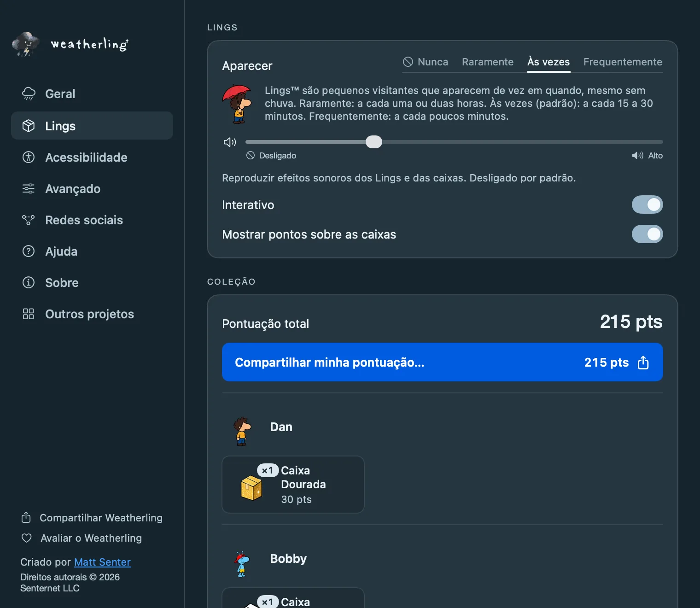Click the Dan name heading

[x=281, y=427]
